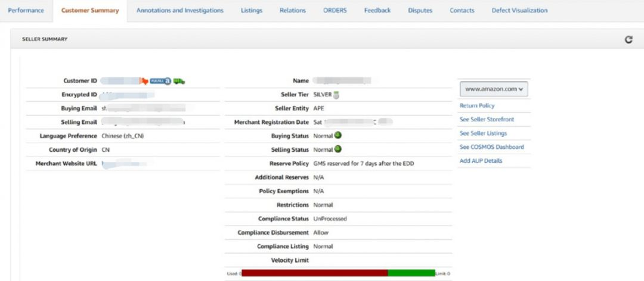Click the refresh icon in Seller Summary header
Viewport: 644px width, 281px height.
[628, 40]
